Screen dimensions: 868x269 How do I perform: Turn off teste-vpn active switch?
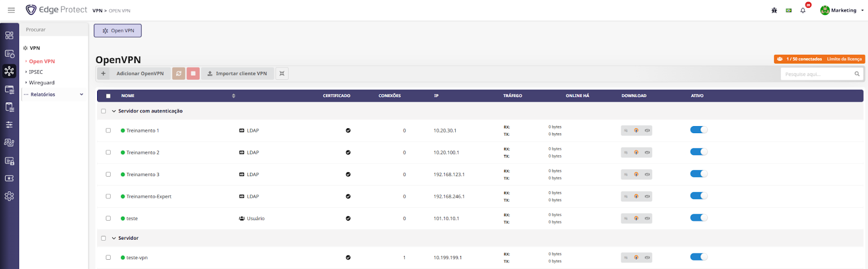pos(699,257)
